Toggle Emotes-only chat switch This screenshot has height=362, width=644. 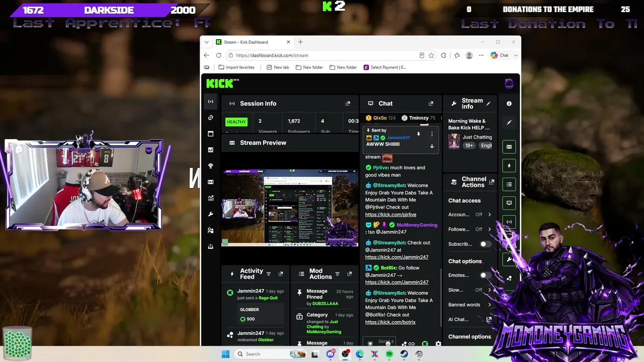(485, 276)
